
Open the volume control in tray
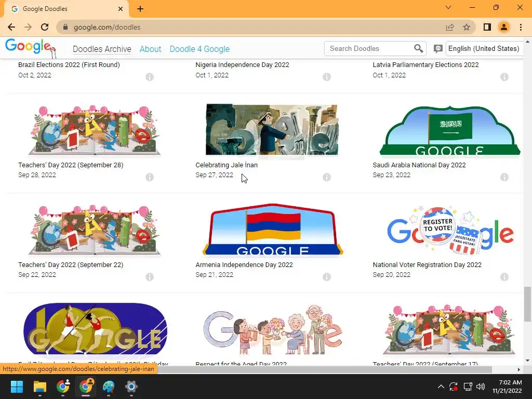[481, 387]
